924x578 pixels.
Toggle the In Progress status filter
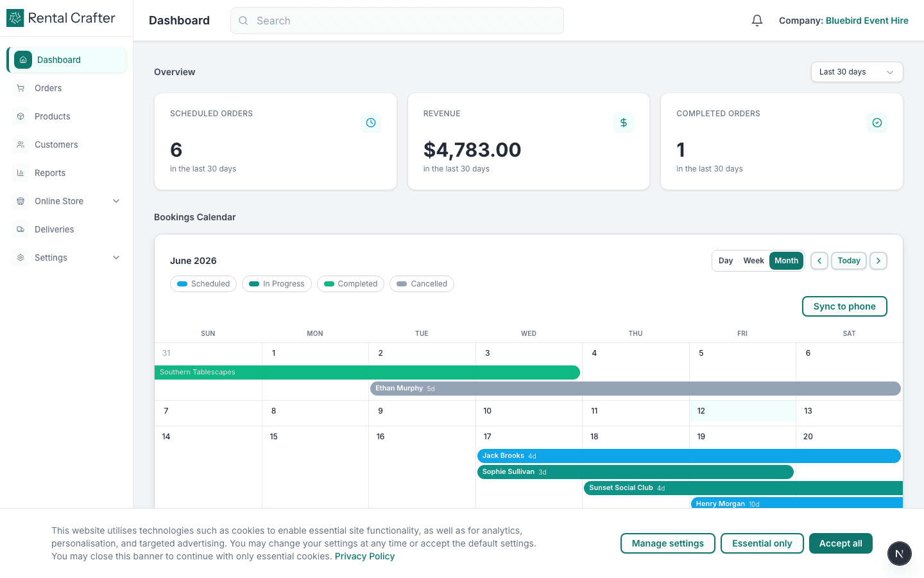(277, 284)
